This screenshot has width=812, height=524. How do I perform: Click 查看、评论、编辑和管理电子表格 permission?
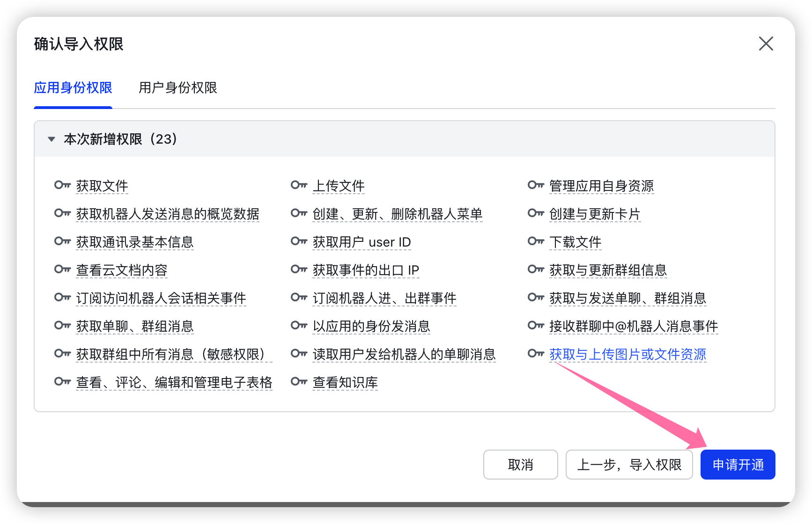point(174,382)
